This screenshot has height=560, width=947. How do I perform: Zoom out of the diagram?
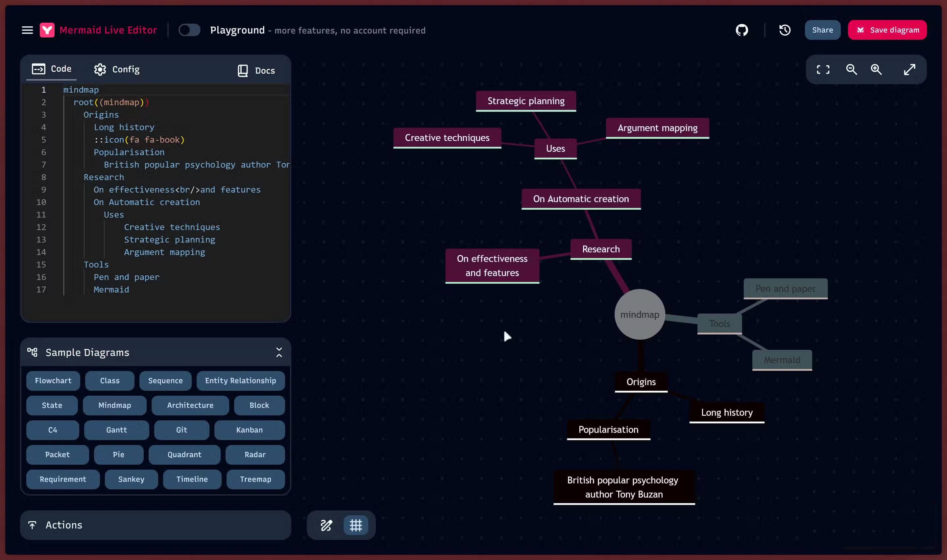pyautogui.click(x=851, y=69)
